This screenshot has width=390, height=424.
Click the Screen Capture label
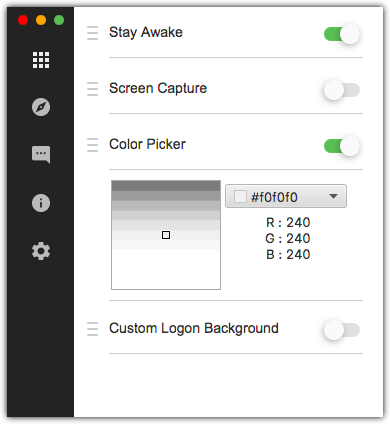click(158, 88)
